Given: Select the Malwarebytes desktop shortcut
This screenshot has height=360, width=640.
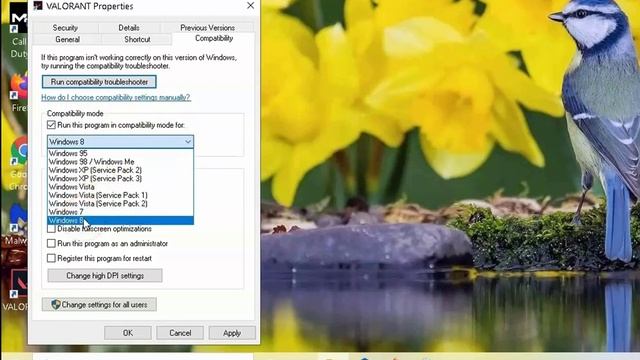Looking at the screenshot, I should (x=16, y=224).
